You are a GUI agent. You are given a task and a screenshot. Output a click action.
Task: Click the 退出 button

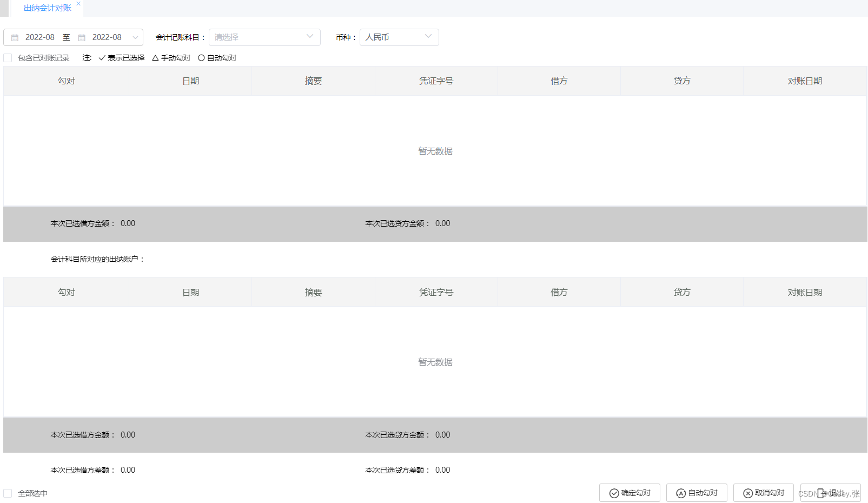pos(831,493)
